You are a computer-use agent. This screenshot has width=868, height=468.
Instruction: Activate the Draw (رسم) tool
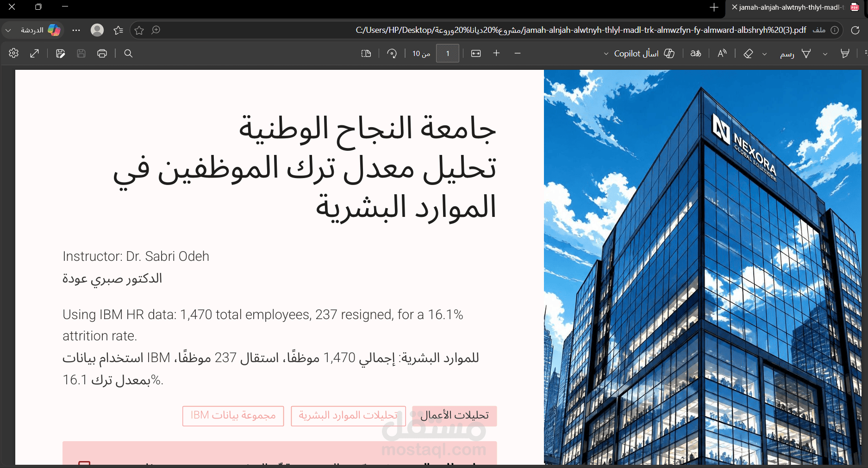pos(795,53)
